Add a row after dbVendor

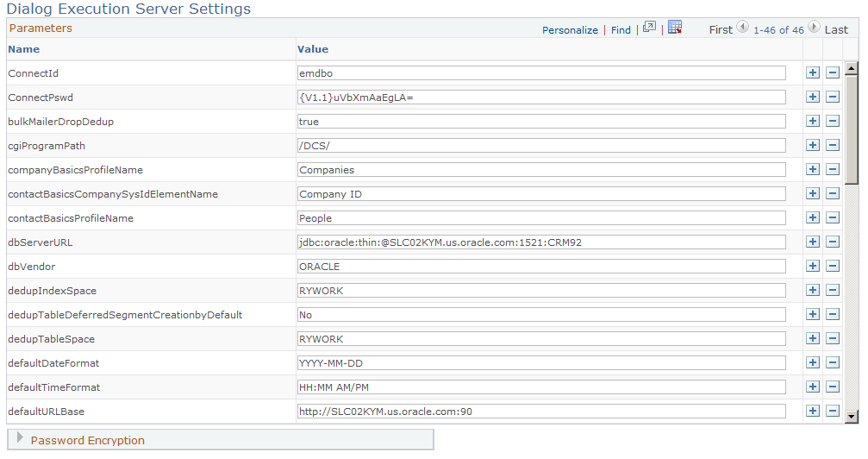tap(813, 266)
